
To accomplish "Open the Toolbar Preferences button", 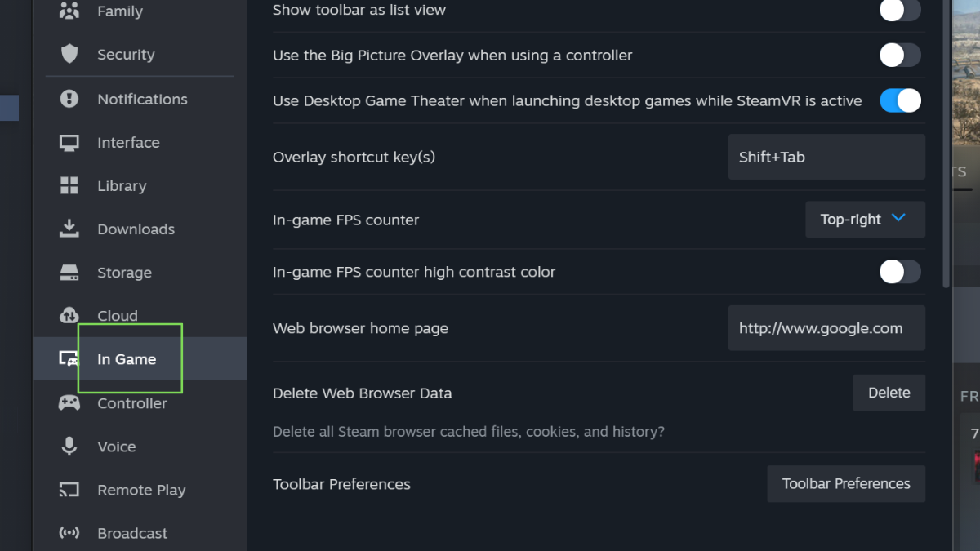I will coord(846,484).
